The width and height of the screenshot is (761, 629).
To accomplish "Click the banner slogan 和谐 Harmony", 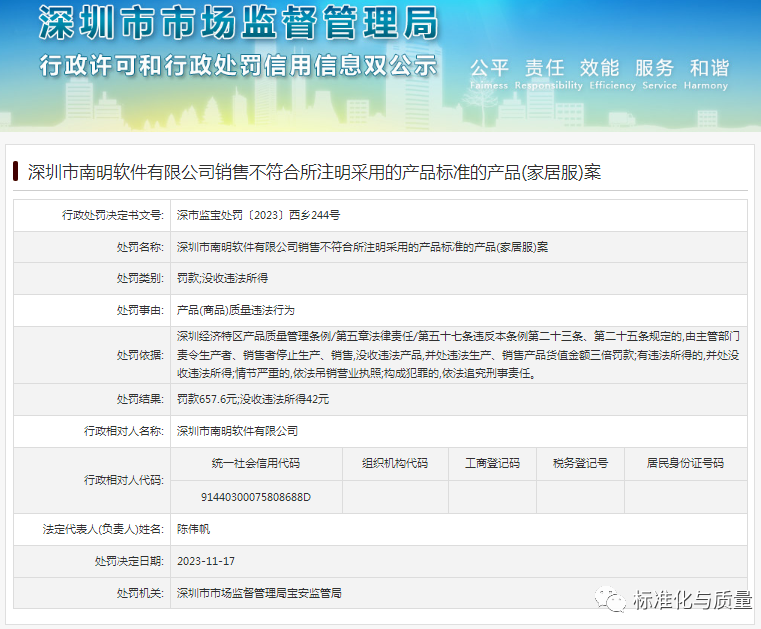I will (706, 74).
